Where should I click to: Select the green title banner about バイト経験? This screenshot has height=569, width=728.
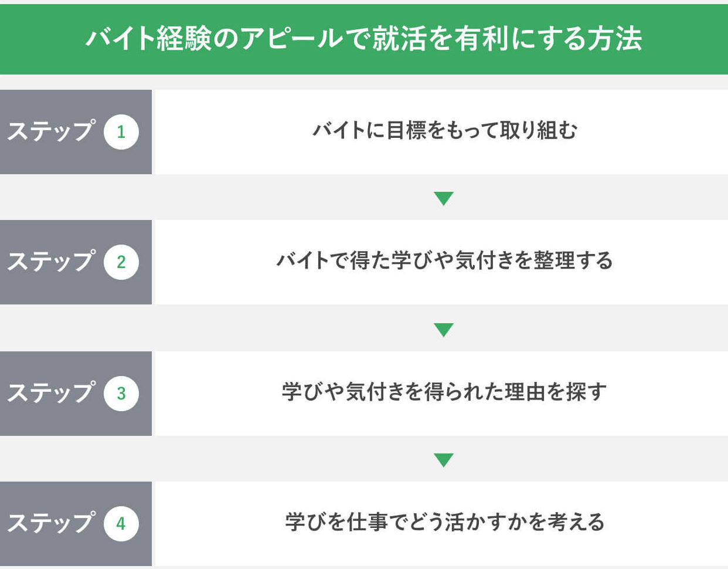click(364, 39)
